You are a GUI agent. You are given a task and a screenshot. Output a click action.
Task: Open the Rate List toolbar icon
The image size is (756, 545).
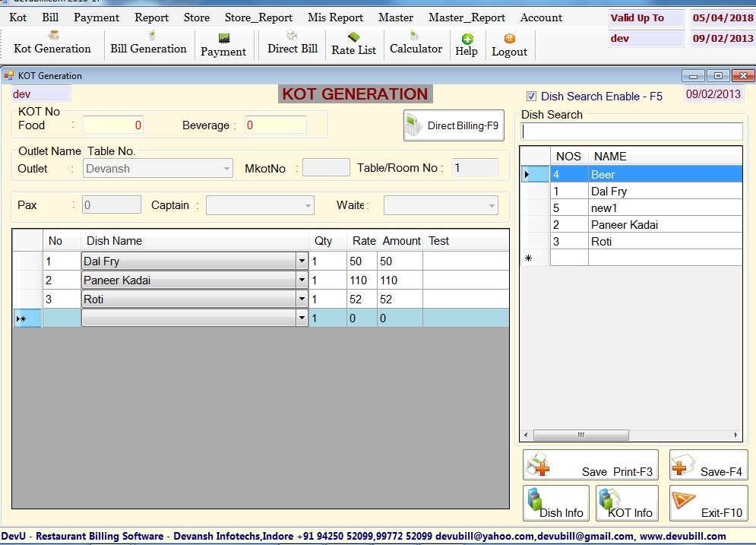353,44
